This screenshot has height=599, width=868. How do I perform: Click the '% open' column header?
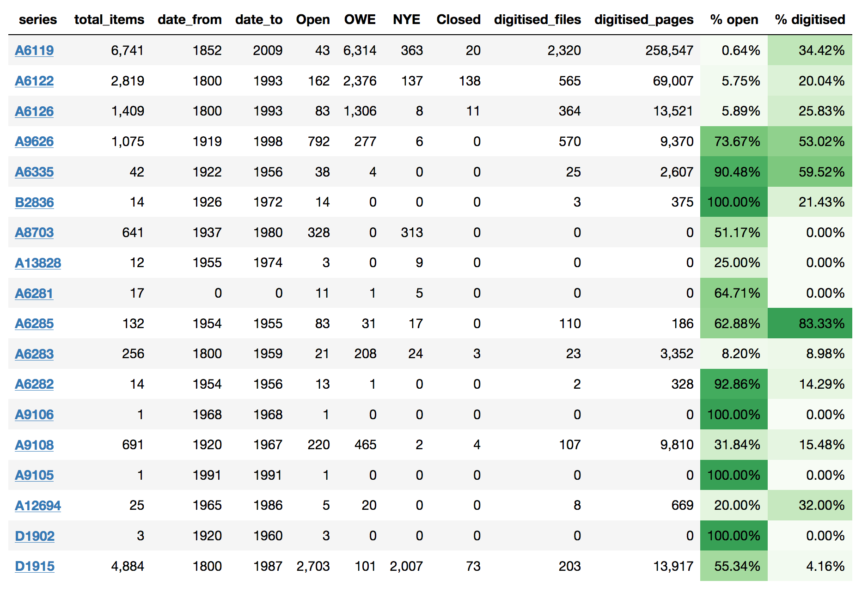[734, 19]
